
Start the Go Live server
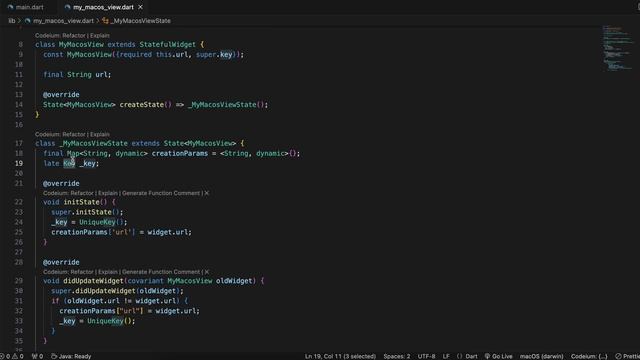tap(498, 356)
